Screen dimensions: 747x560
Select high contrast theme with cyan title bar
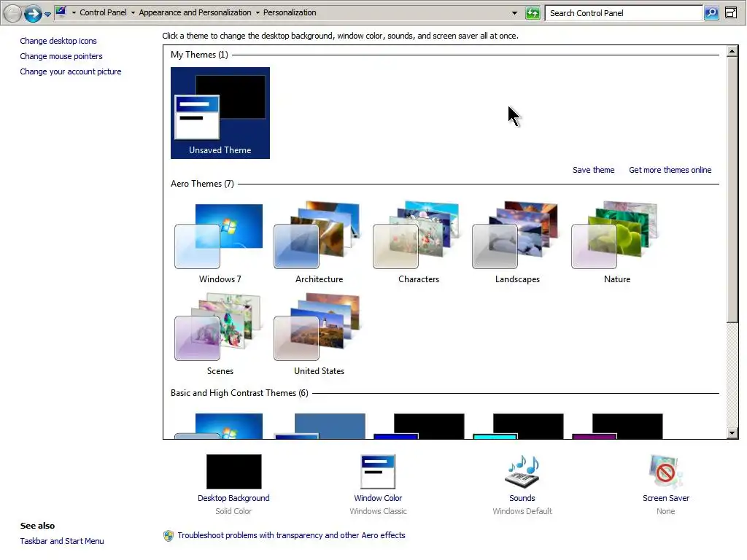518,426
